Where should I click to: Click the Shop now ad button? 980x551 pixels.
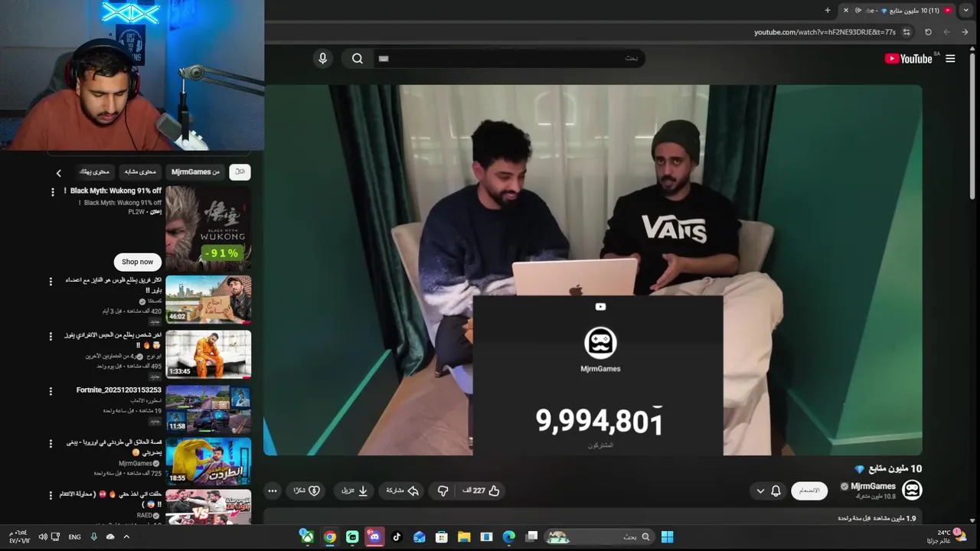point(138,262)
